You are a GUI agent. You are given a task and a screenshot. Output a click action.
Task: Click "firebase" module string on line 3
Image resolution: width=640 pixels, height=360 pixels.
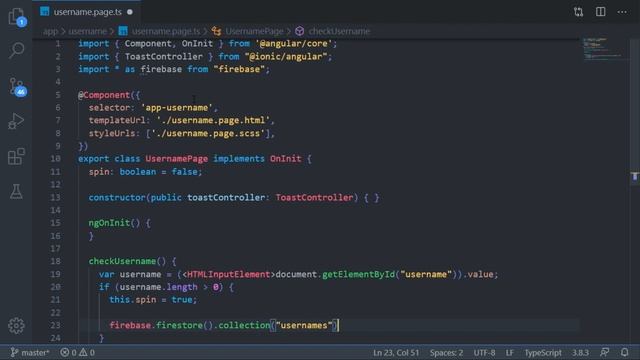[x=239, y=69]
